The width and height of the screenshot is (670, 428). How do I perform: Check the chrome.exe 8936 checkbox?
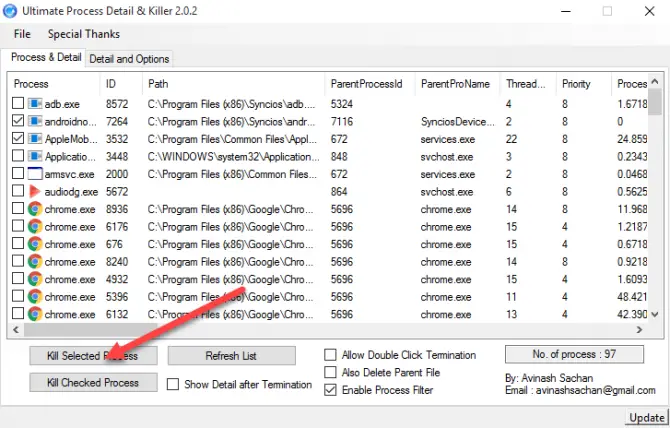18,208
